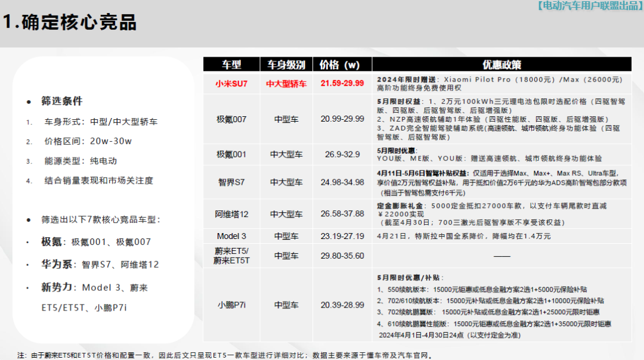Image resolution: width=644 pixels, height=360 pixels.
Task: Select '中型车' cell in the 极氪007 row
Action: pos(286,119)
